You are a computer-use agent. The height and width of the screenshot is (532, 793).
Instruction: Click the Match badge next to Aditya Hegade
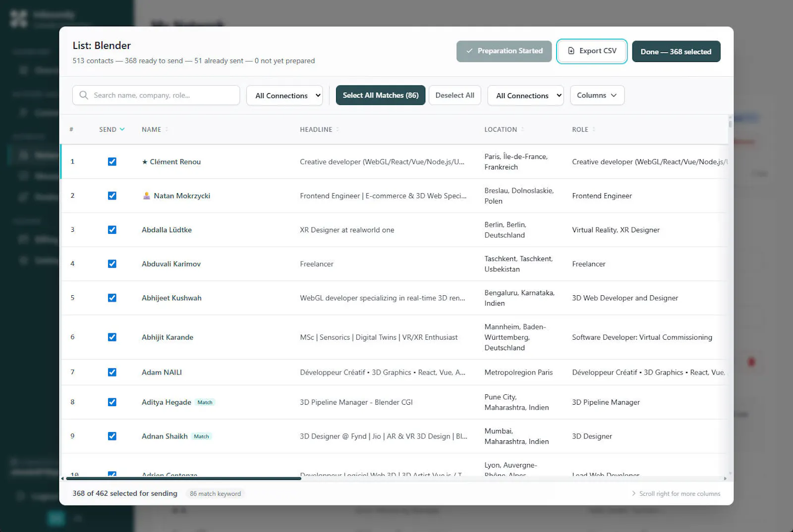pos(205,402)
